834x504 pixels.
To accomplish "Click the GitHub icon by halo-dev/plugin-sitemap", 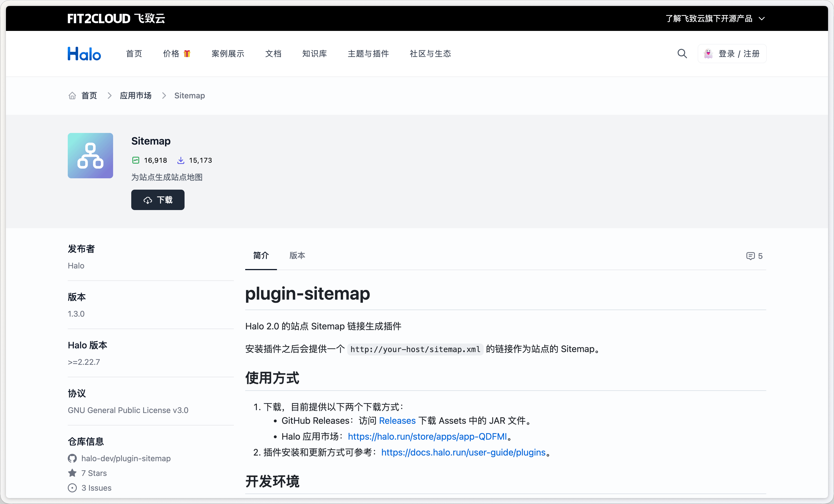I will [x=72, y=458].
